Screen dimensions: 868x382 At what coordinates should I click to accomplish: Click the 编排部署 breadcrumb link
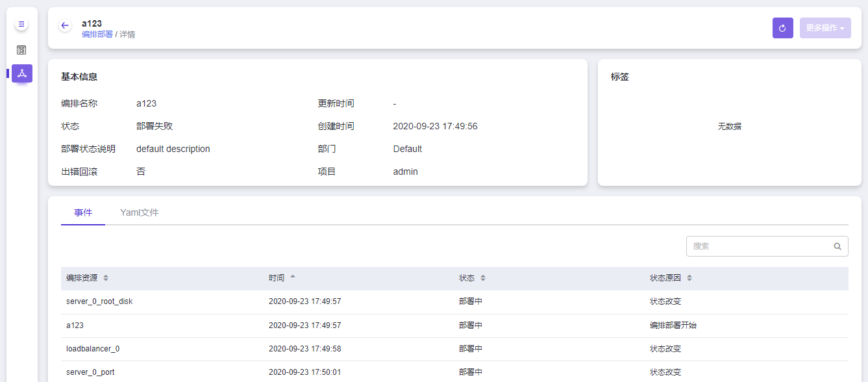[x=97, y=34]
